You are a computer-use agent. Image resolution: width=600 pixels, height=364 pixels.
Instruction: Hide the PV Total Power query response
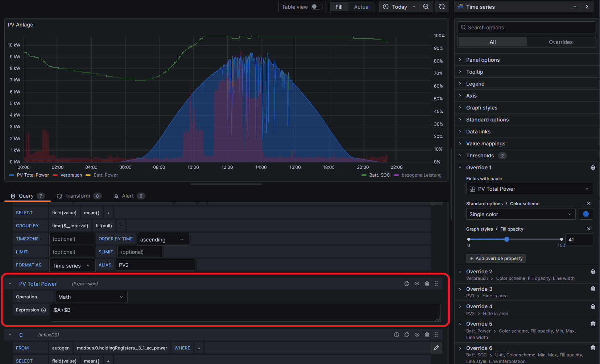pos(417,284)
